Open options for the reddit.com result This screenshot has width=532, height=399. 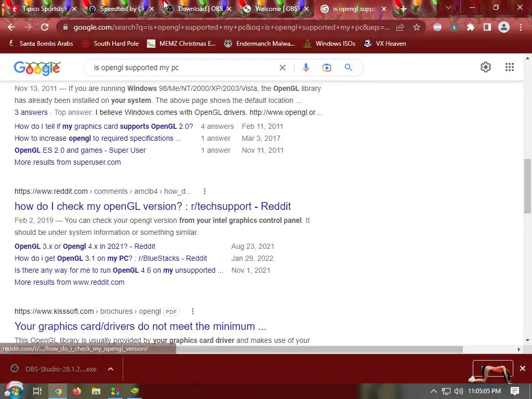[x=205, y=191]
